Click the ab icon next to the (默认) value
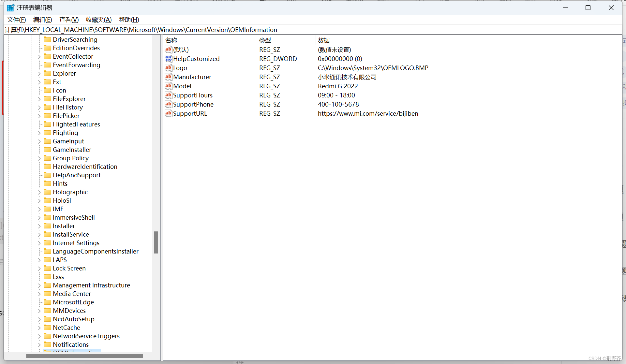 [168, 50]
